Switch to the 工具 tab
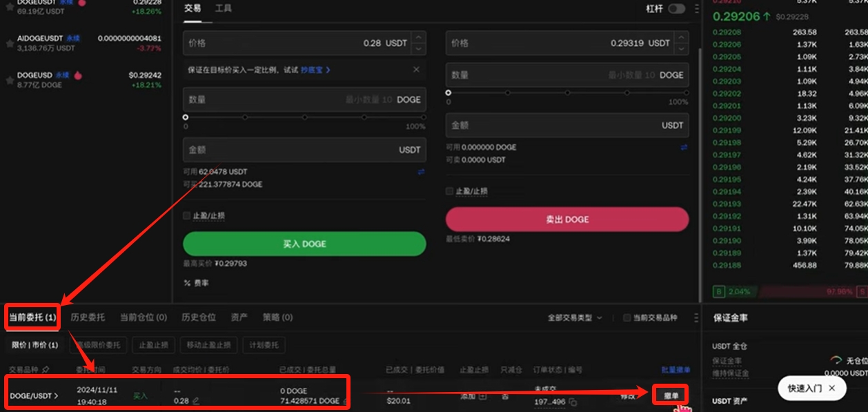Image resolution: width=868 pixels, height=412 pixels. [x=224, y=8]
